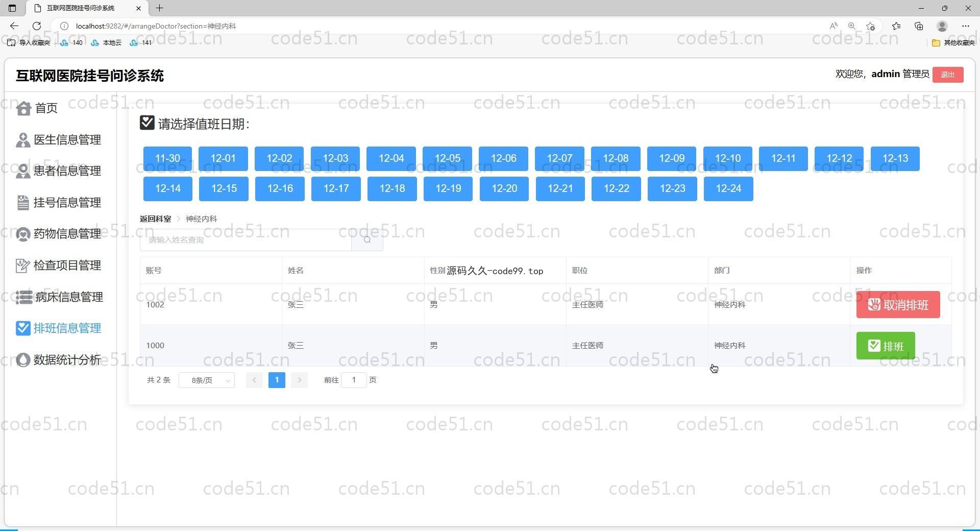Open browser collections icon

(919, 26)
